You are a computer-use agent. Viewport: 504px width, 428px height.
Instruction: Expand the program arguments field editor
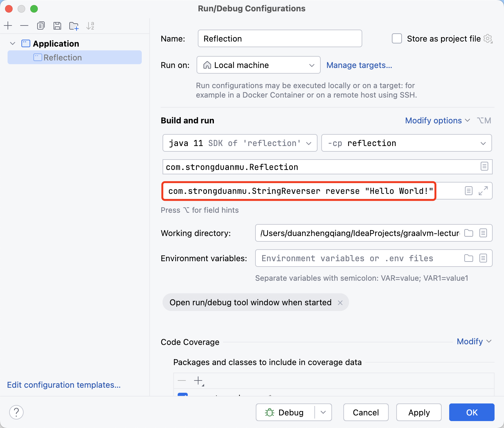point(483,191)
